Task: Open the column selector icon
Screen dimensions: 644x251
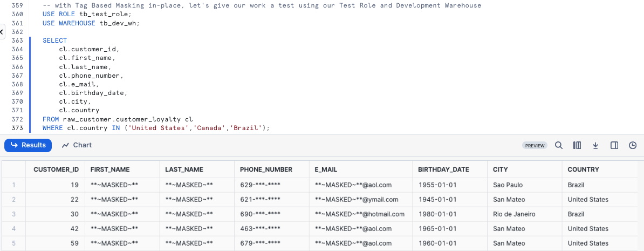Action: [x=577, y=145]
